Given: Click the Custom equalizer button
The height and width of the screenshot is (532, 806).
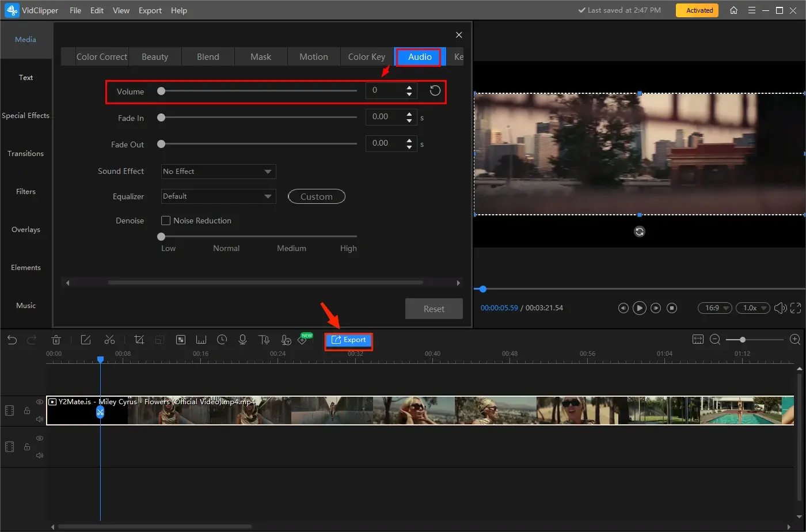Looking at the screenshot, I should tap(316, 196).
